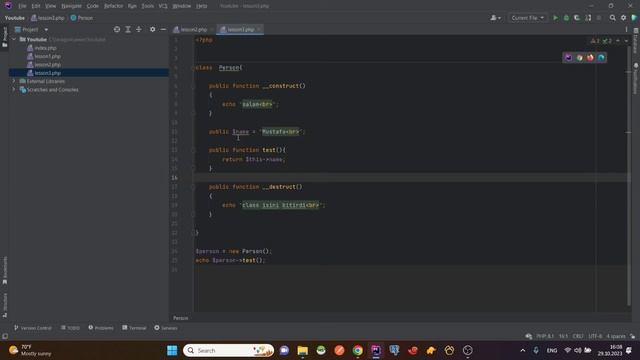Open Terminal tool window

[134, 328]
